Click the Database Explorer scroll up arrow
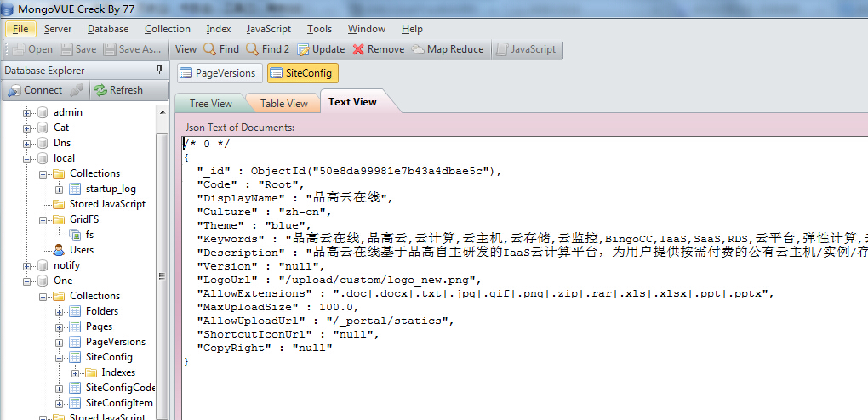Image resolution: width=868 pixels, height=420 pixels. 163,112
